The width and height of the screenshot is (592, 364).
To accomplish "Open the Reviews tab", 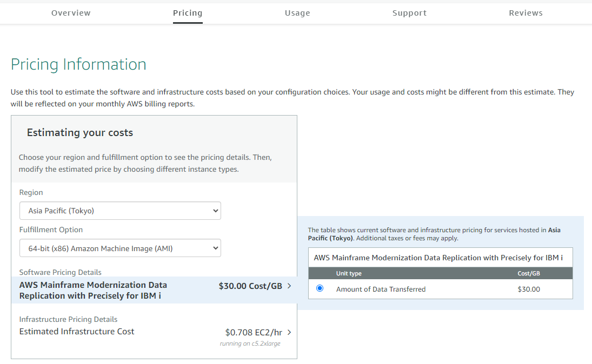I will point(526,13).
